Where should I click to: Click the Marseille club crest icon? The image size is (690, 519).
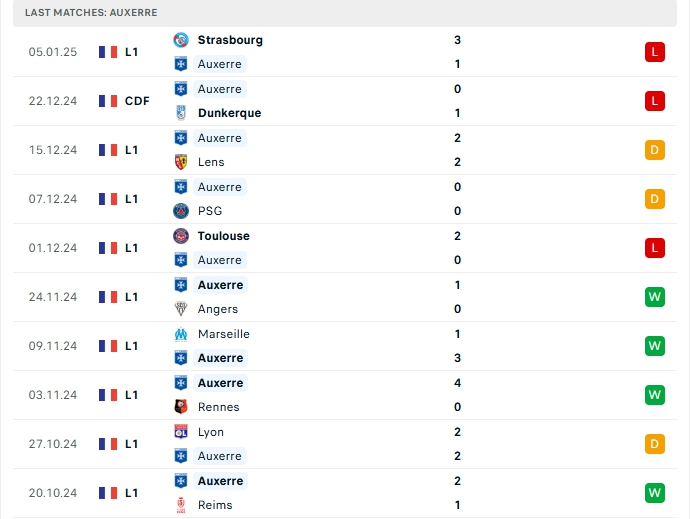tap(181, 334)
